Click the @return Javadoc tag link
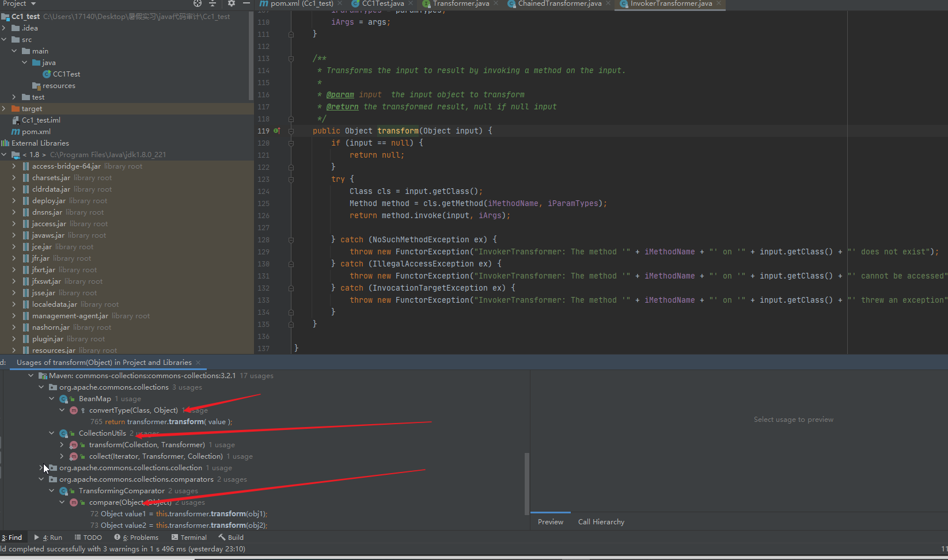This screenshot has height=560, width=948. 343,107
